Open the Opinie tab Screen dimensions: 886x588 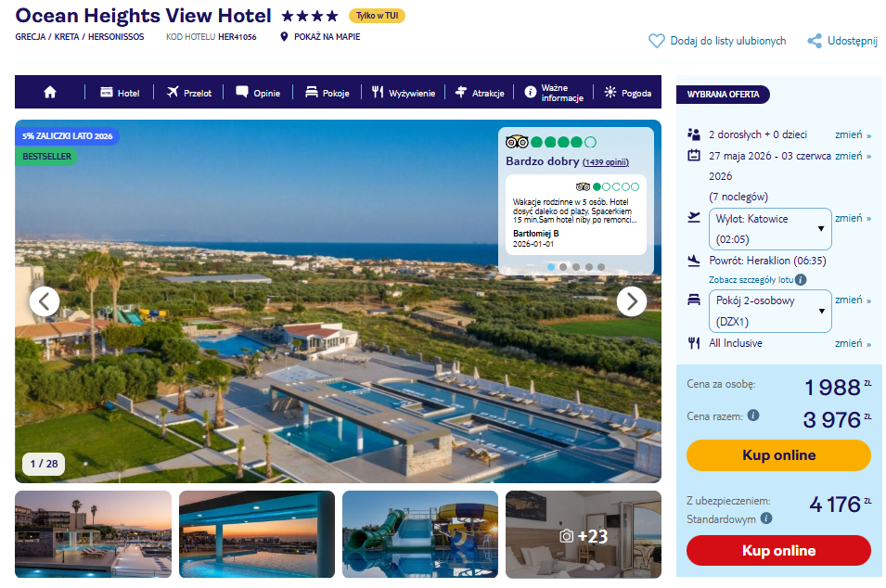[258, 93]
